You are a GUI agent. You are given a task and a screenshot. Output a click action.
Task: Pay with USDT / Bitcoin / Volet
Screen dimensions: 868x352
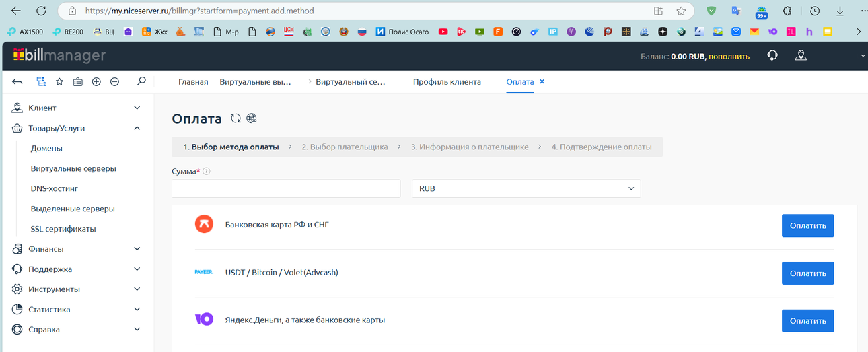(x=807, y=273)
